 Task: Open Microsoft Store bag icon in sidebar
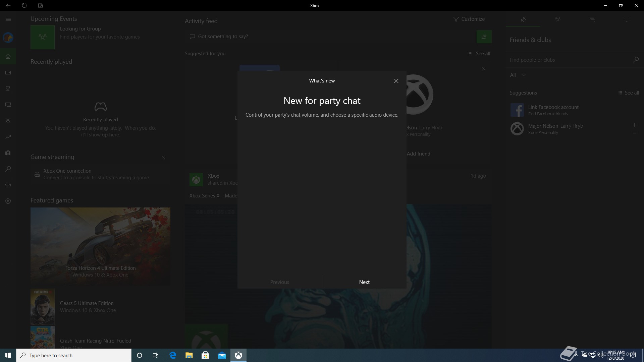point(8,153)
